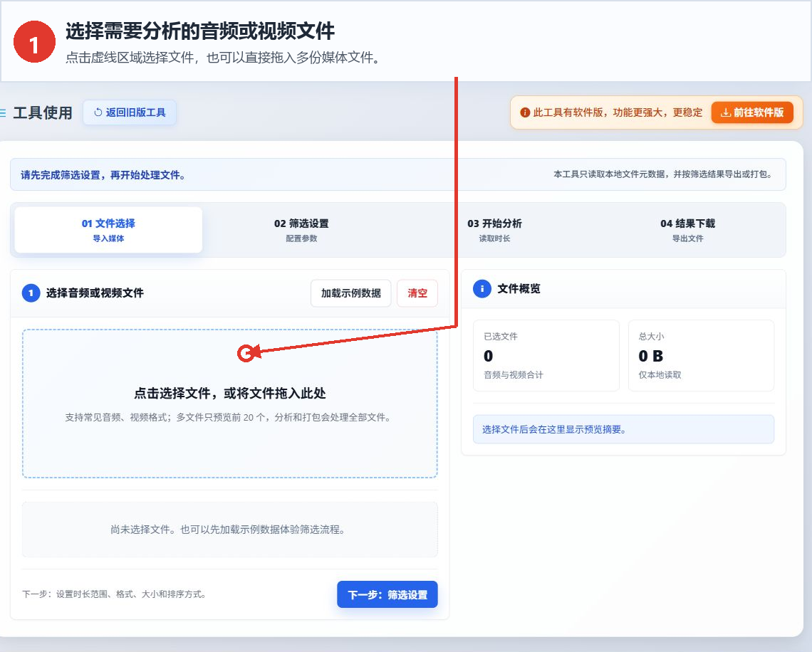Click the 返回旧版工具 button
This screenshot has height=652, width=812.
[x=130, y=112]
